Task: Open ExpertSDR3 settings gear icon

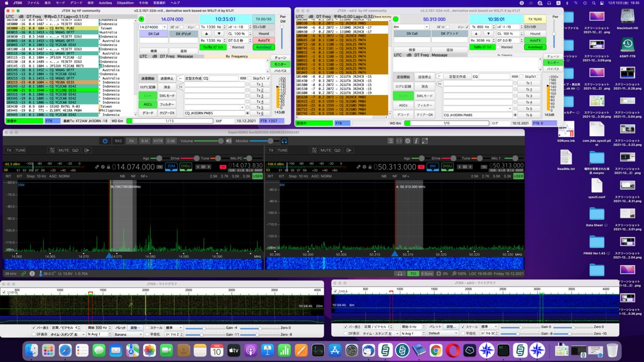Action: [x=408, y=141]
